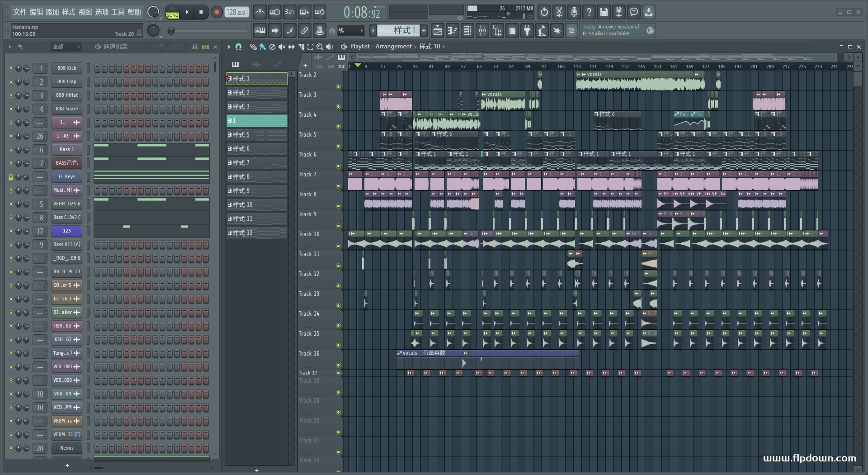Render audio file with export icon

pos(619,12)
